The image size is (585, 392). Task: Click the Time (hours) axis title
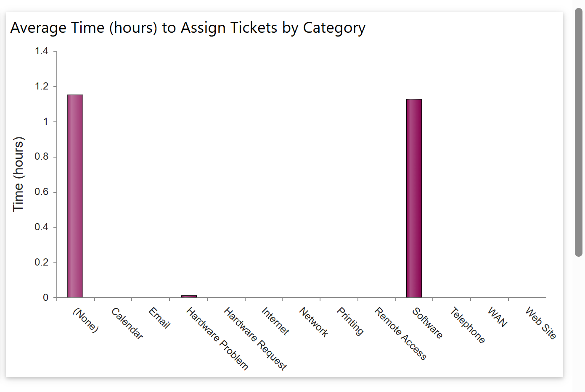click(x=19, y=174)
